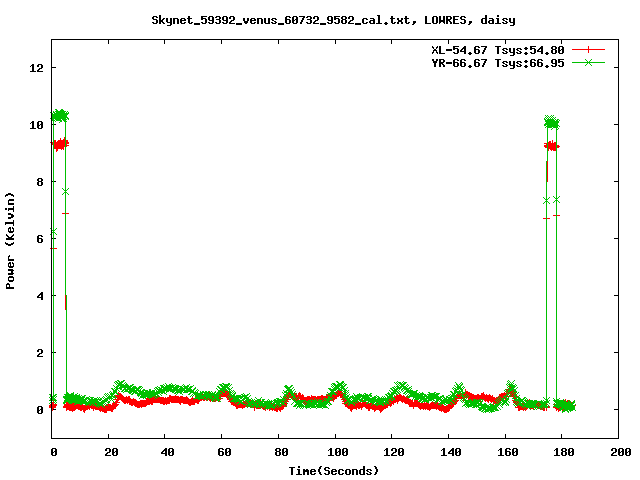The image size is (640, 480).
Task: Click the chart title Skynet_59392_venus_60732_9582_cal.txt
Action: 284,20
